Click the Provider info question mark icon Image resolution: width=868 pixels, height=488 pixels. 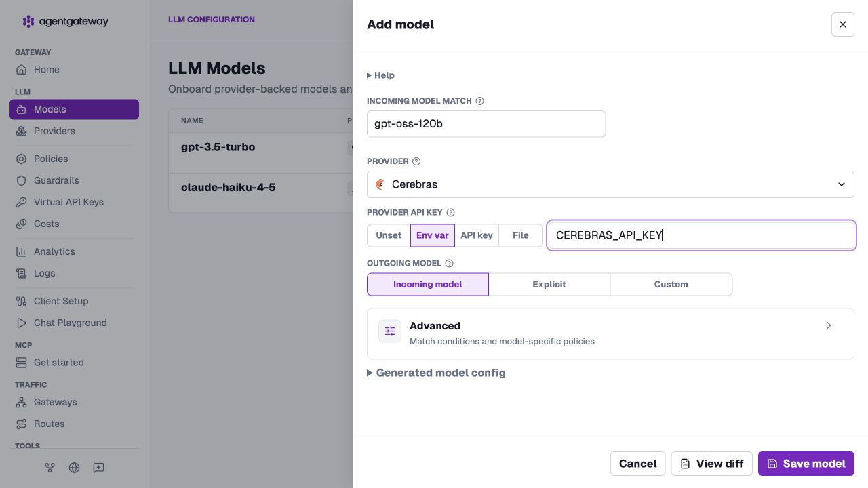click(416, 161)
